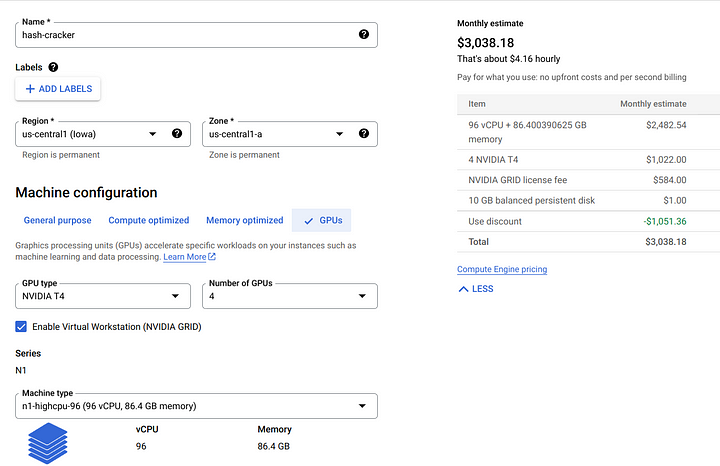The image size is (720, 466).
Task: Switch to the General purpose tab
Action: click(57, 220)
